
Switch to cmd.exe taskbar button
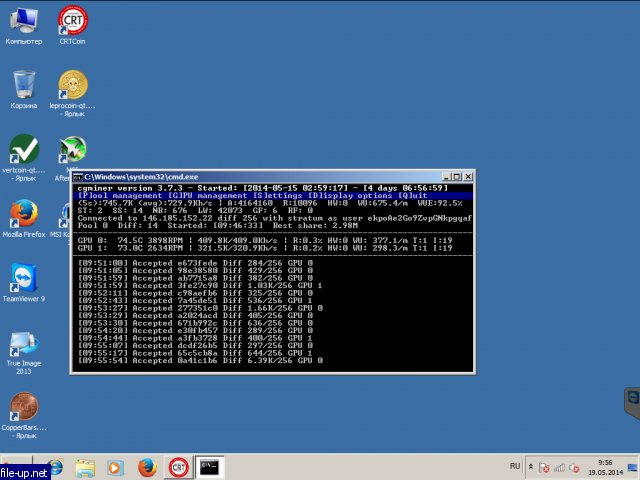209,467
